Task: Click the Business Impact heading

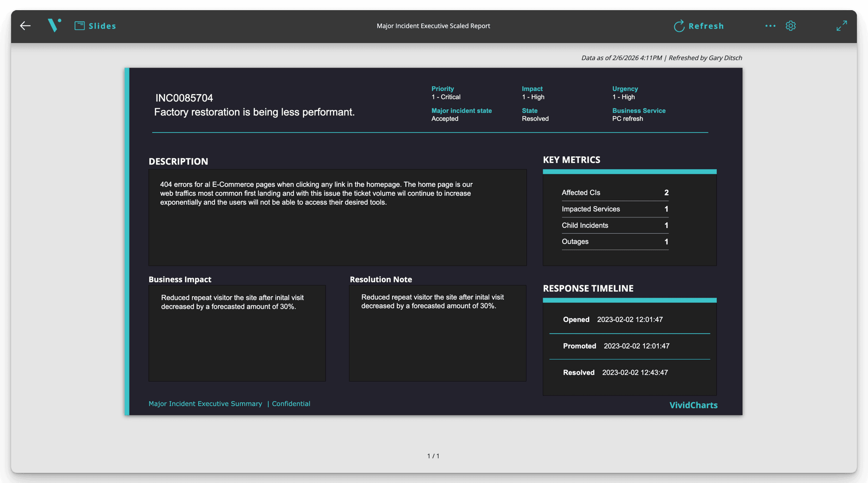Action: tap(180, 280)
